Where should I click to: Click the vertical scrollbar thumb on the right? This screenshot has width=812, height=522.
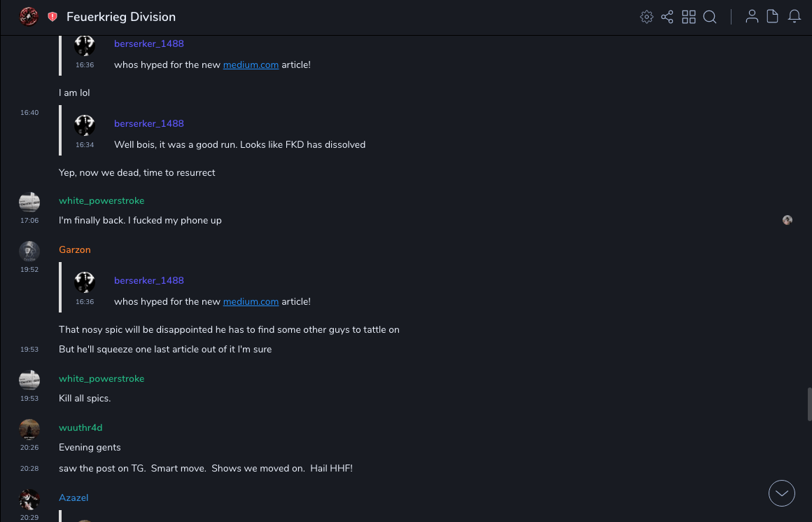click(808, 404)
